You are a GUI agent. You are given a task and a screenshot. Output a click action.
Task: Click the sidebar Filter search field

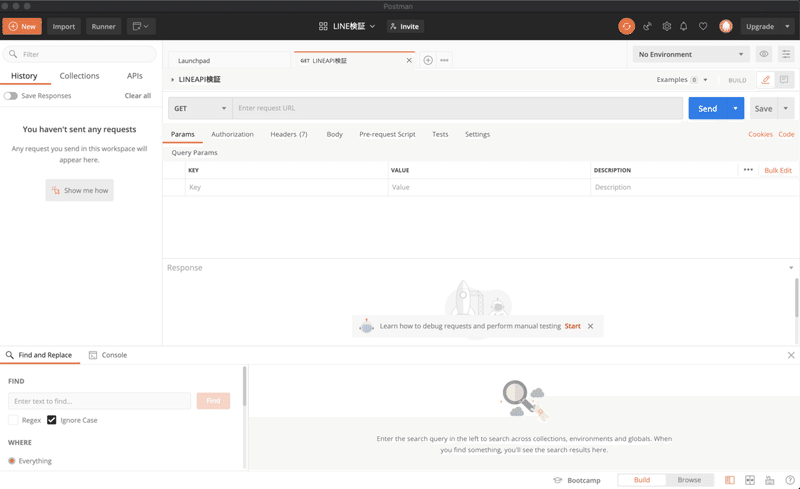point(80,54)
